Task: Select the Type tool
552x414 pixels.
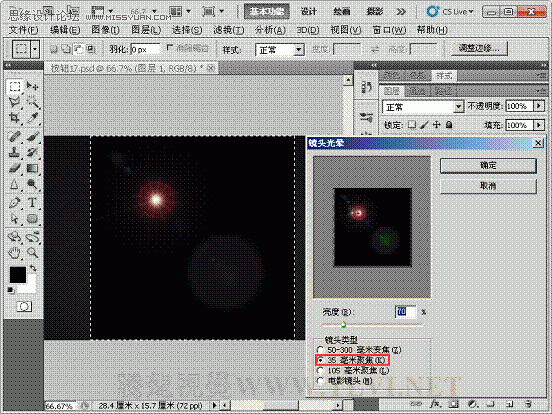Action: [x=32, y=203]
